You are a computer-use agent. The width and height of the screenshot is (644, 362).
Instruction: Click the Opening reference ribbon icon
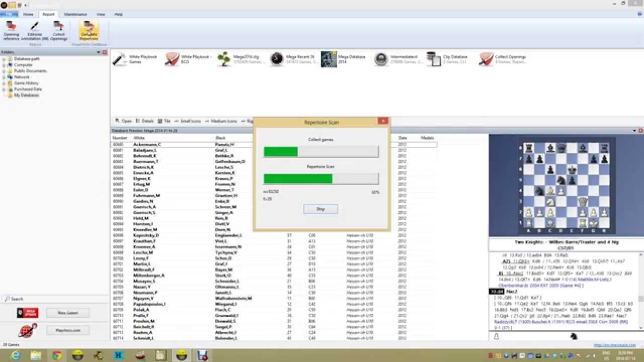(11, 31)
